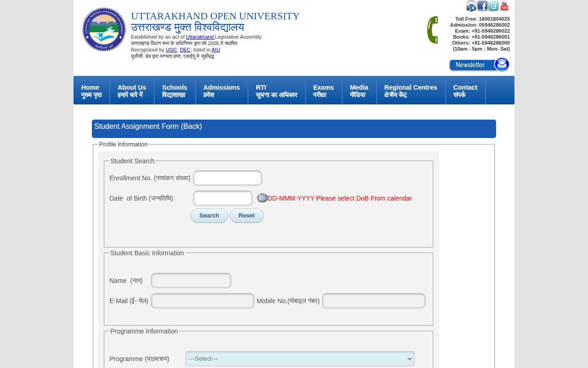Follow the Uttarakhand hyperlink
Image resolution: width=588 pixels, height=368 pixels.
(x=200, y=37)
